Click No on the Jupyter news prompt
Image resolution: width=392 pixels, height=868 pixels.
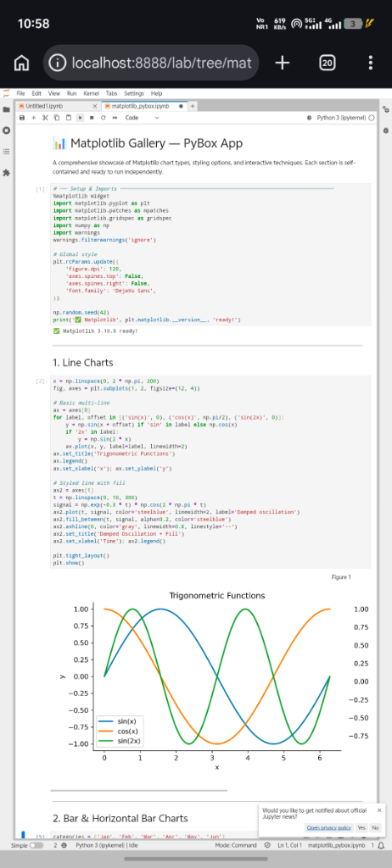(375, 827)
